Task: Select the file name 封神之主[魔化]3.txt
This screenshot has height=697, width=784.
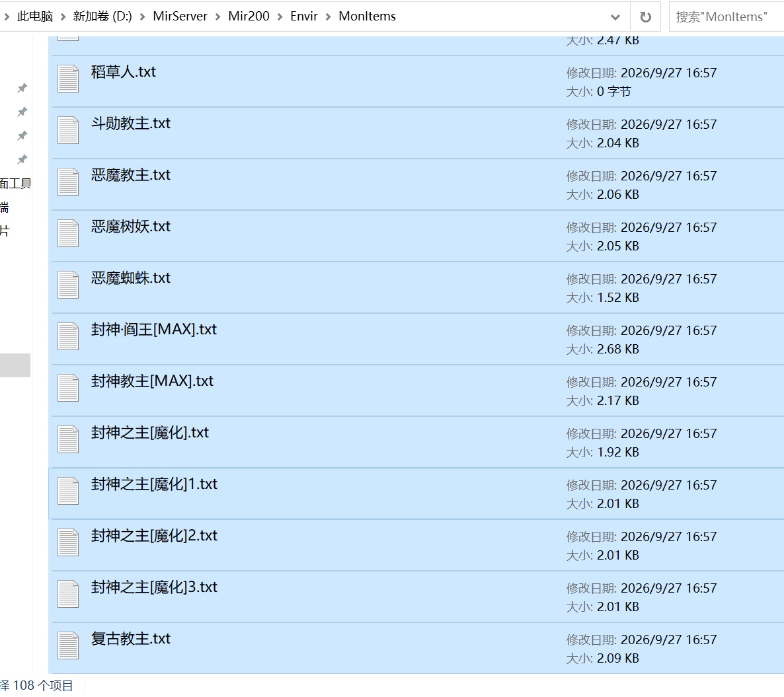Action: point(154,587)
